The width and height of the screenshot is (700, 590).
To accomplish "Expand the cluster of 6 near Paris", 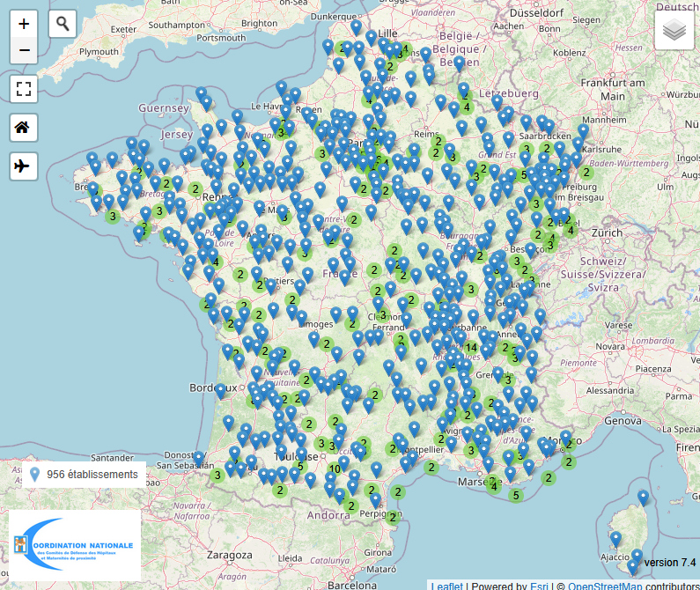I will [x=379, y=160].
